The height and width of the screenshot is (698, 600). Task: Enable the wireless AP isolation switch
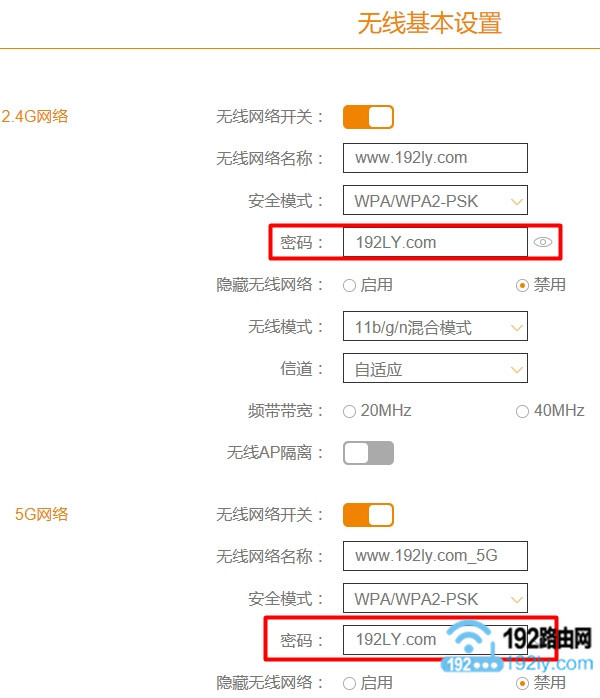368,453
